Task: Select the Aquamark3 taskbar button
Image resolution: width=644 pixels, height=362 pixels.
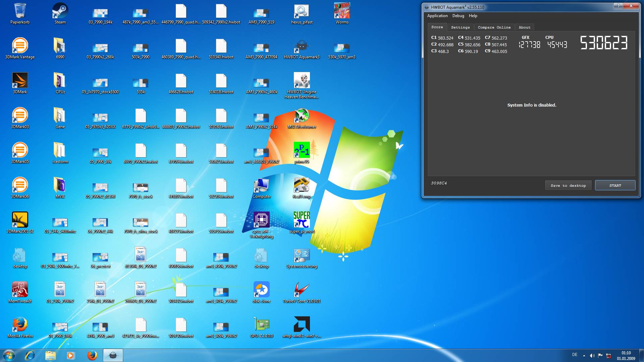Action: (113, 355)
